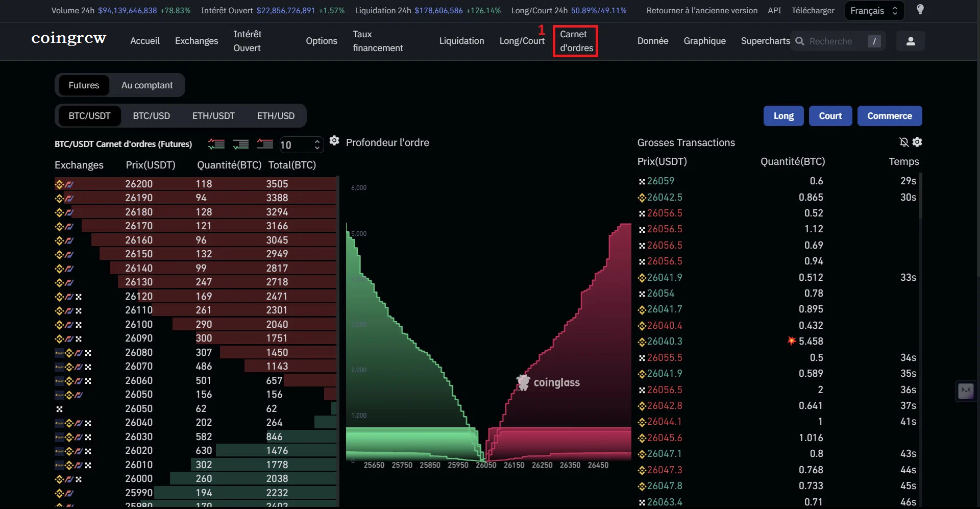
Task: Show asks-only order book view
Action: [264, 144]
